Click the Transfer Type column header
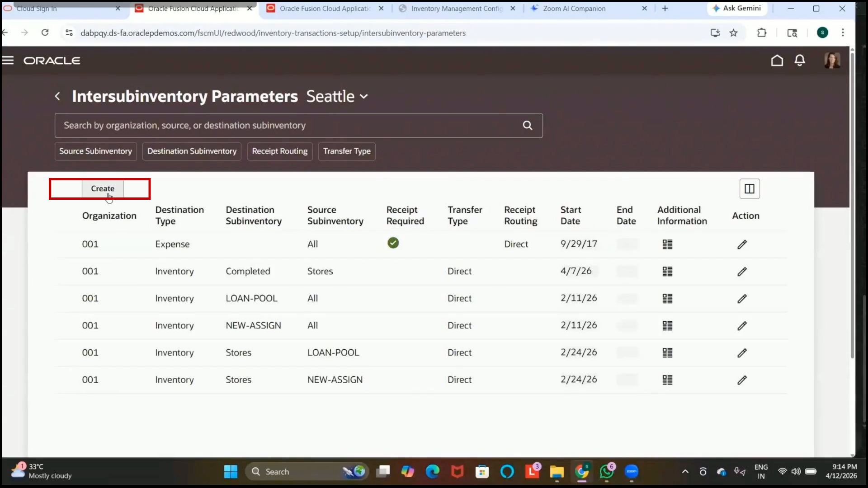The height and width of the screenshot is (488, 868). 465,216
